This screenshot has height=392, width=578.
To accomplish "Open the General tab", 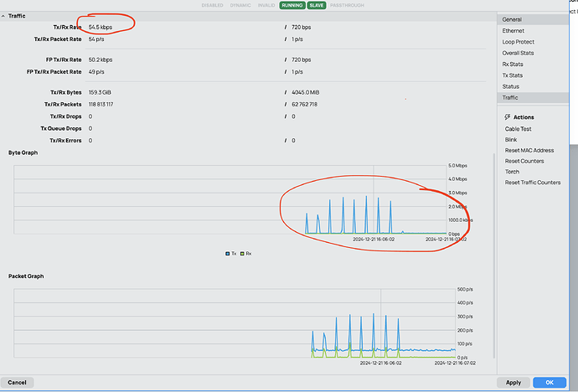I will tap(512, 19).
